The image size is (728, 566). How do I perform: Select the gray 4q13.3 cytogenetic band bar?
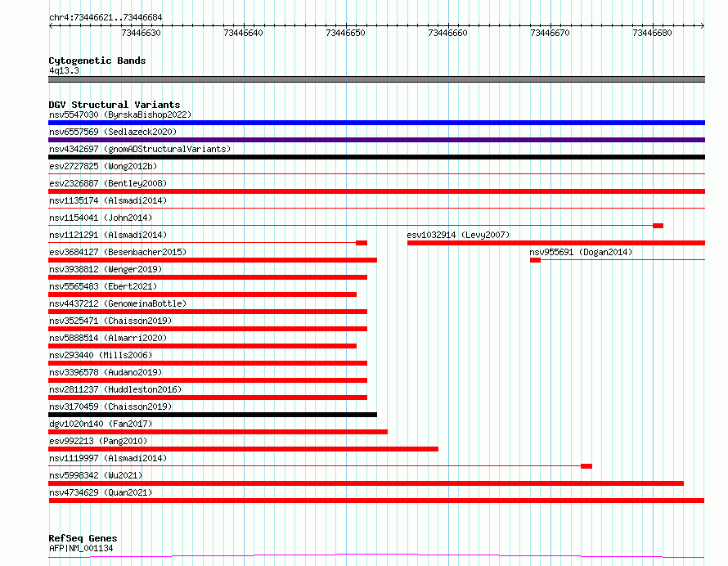[x=376, y=79]
